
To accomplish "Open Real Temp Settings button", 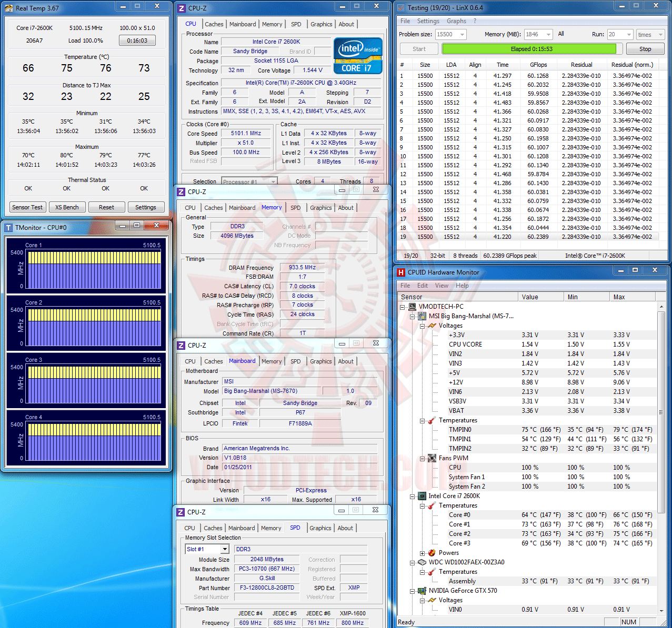I will (146, 207).
